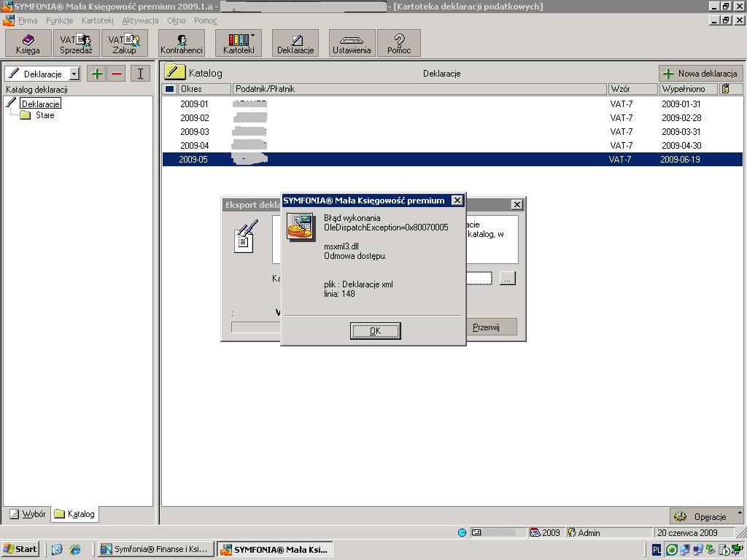Close the error dialog with X

[x=457, y=200]
